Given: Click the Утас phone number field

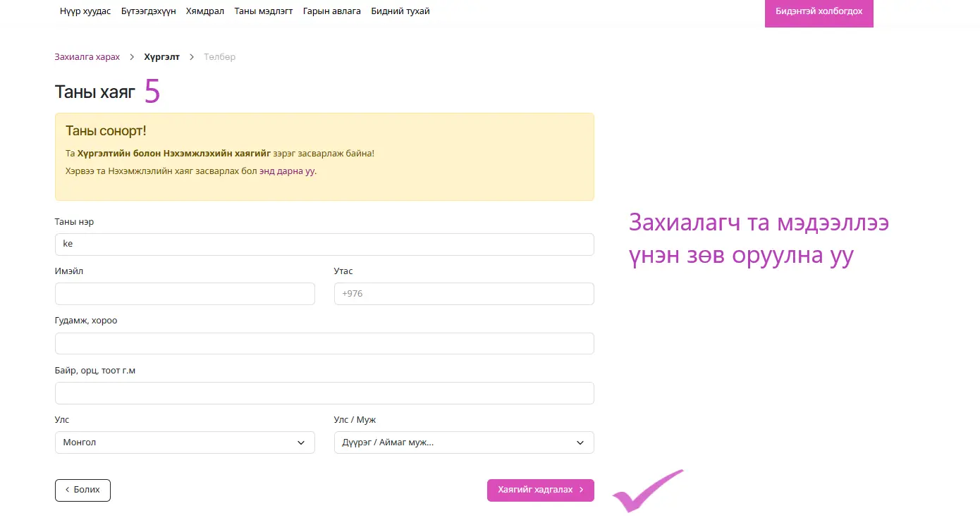Looking at the screenshot, I should (464, 294).
